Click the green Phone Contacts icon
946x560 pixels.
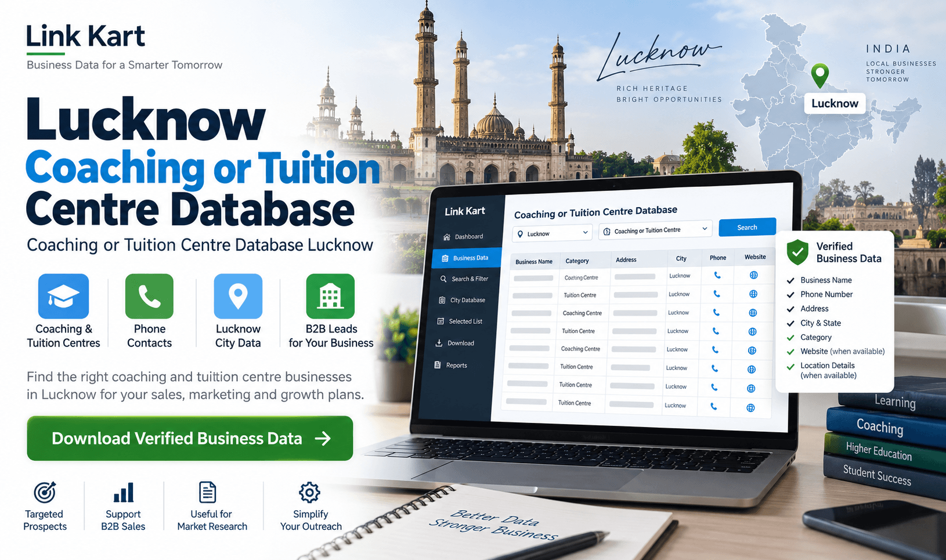click(x=149, y=296)
